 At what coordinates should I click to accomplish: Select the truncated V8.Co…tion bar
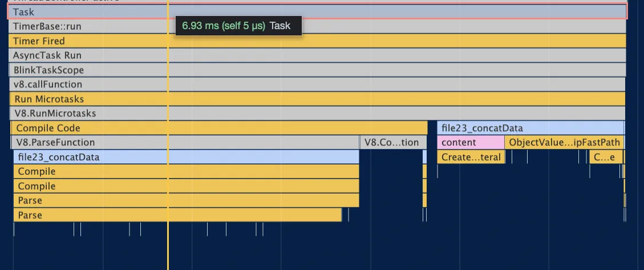[x=394, y=142]
